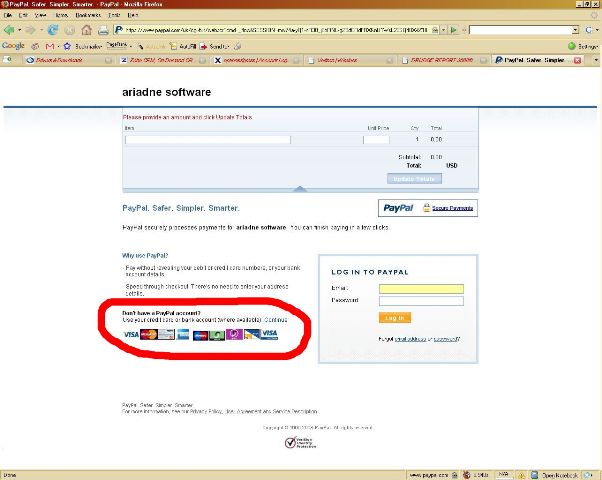The image size is (602, 480).
Task: Open the PageRank dropdown arrow
Action: (x=131, y=46)
